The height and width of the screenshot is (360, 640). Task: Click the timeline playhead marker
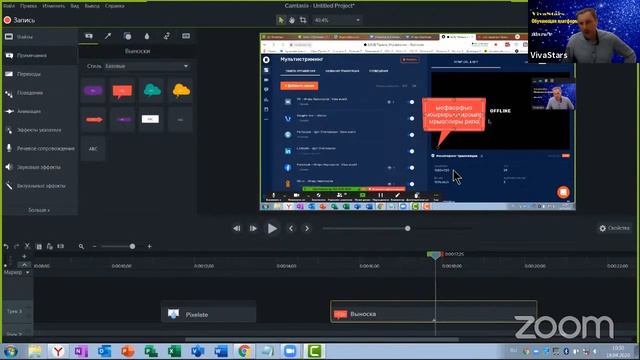[x=434, y=255]
